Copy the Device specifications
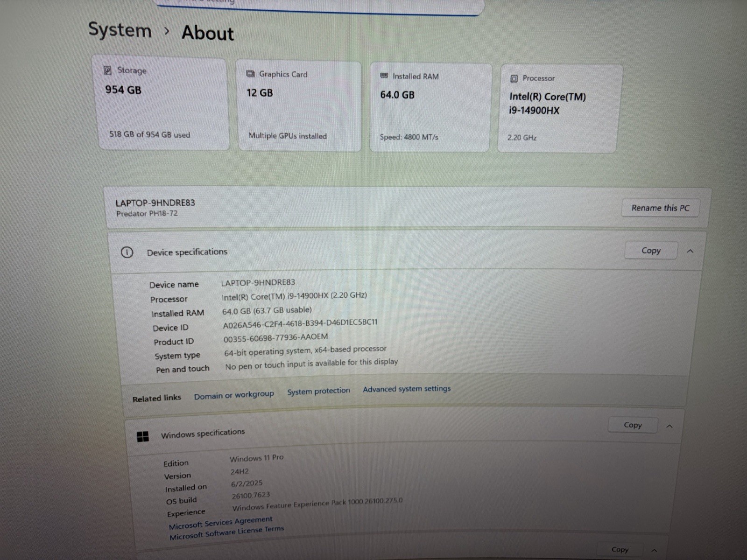This screenshot has height=560, width=747. (651, 251)
